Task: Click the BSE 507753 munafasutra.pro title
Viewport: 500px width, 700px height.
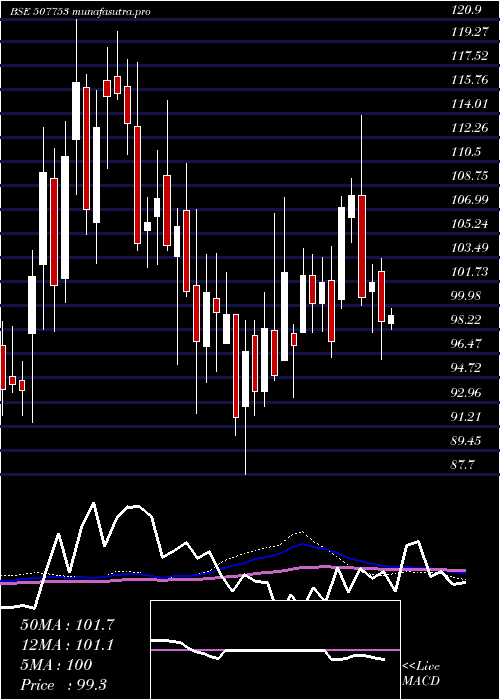Action: (x=81, y=12)
